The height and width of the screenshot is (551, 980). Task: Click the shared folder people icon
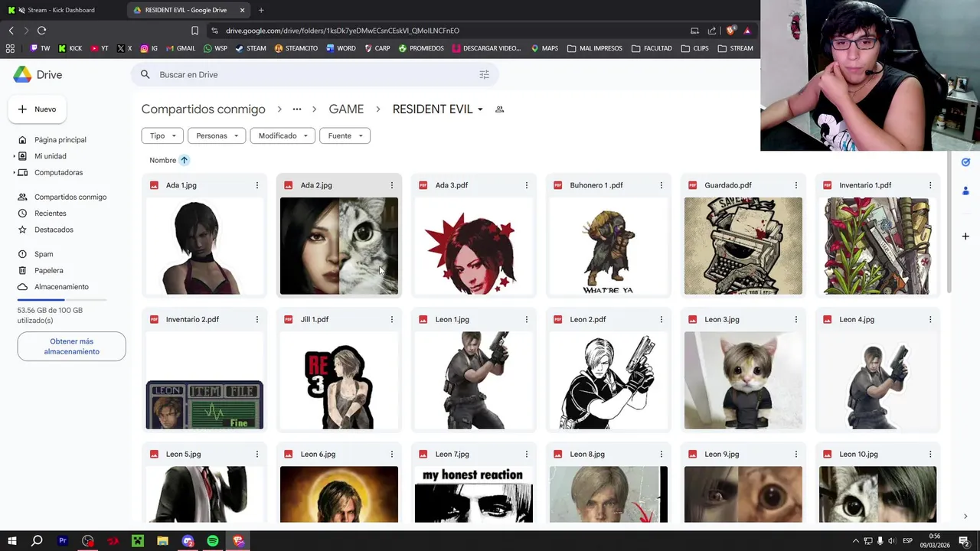click(500, 109)
